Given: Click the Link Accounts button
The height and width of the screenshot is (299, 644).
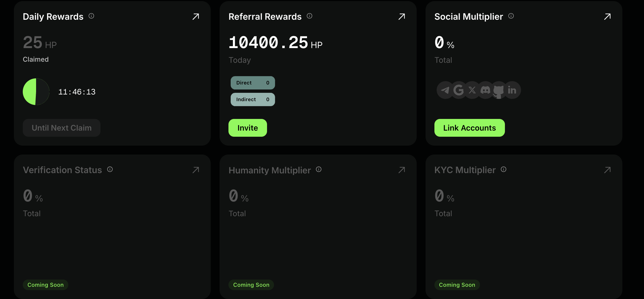Looking at the screenshot, I should point(469,128).
